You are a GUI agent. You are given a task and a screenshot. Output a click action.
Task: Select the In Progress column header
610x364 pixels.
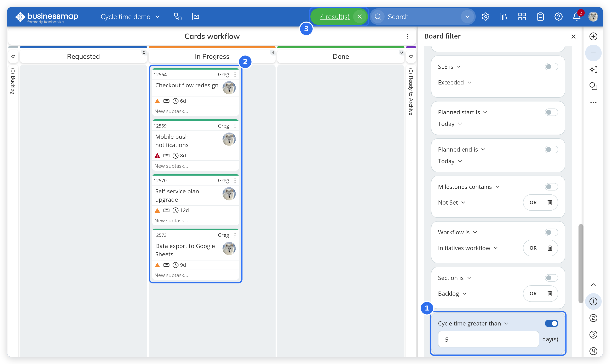coord(212,57)
